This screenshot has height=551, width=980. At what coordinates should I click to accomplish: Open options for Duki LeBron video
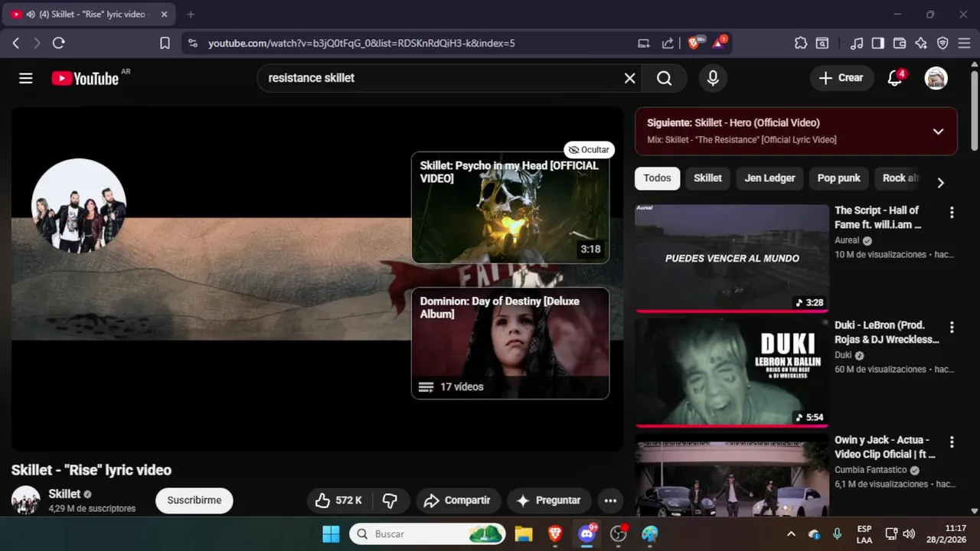click(952, 328)
